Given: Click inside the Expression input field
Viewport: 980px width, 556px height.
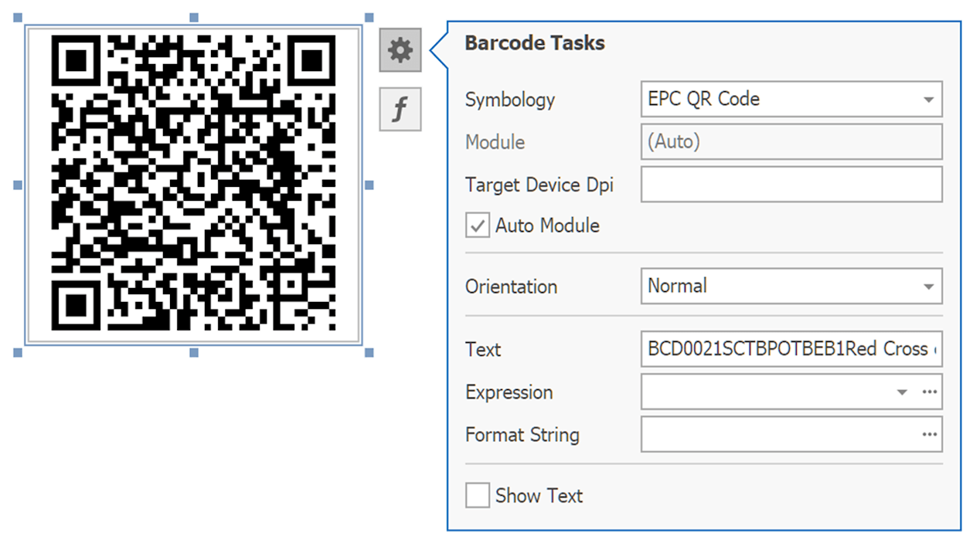Looking at the screenshot, I should click(765, 392).
